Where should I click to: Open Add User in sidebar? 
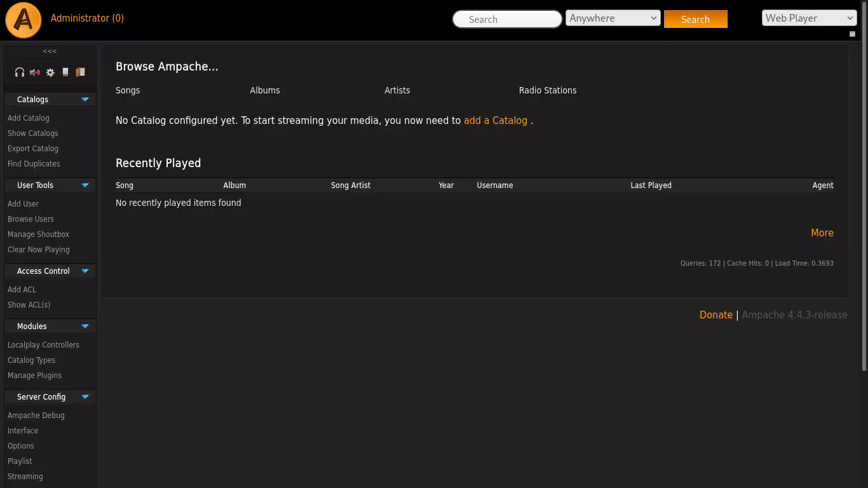click(23, 204)
